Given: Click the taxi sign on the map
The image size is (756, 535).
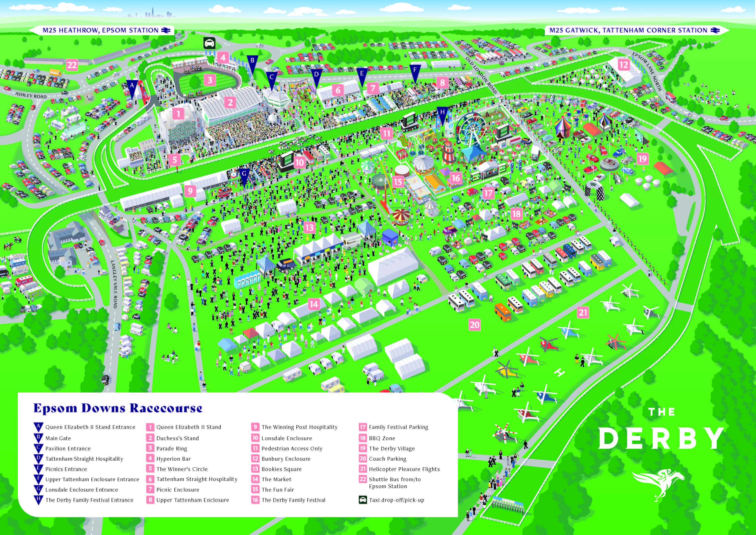Looking at the screenshot, I should coord(209,43).
